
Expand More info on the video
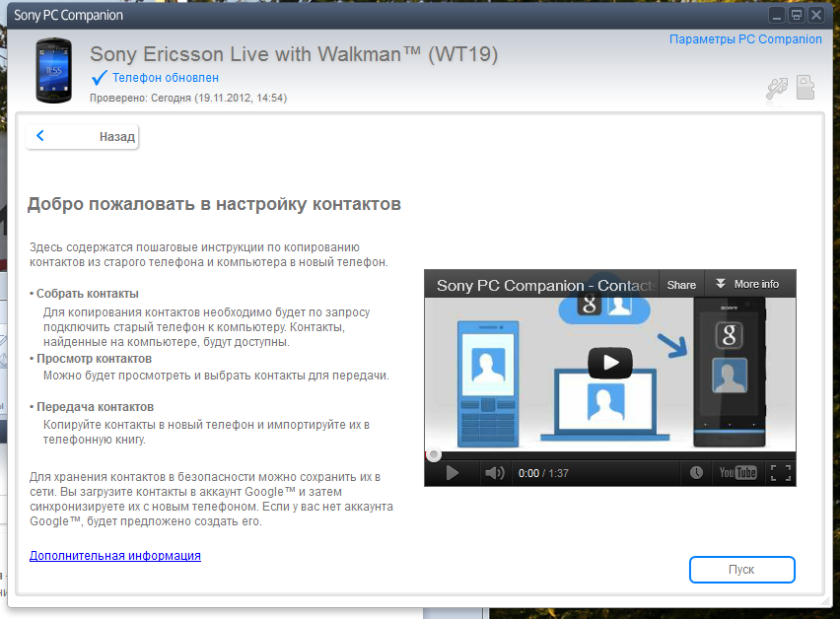click(748, 284)
